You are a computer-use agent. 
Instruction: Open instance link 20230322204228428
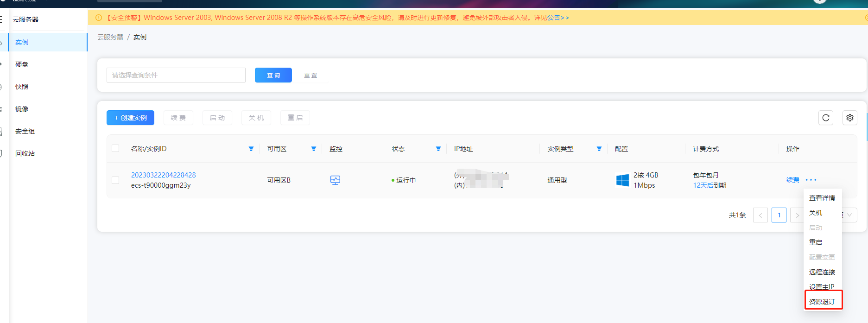(x=164, y=175)
